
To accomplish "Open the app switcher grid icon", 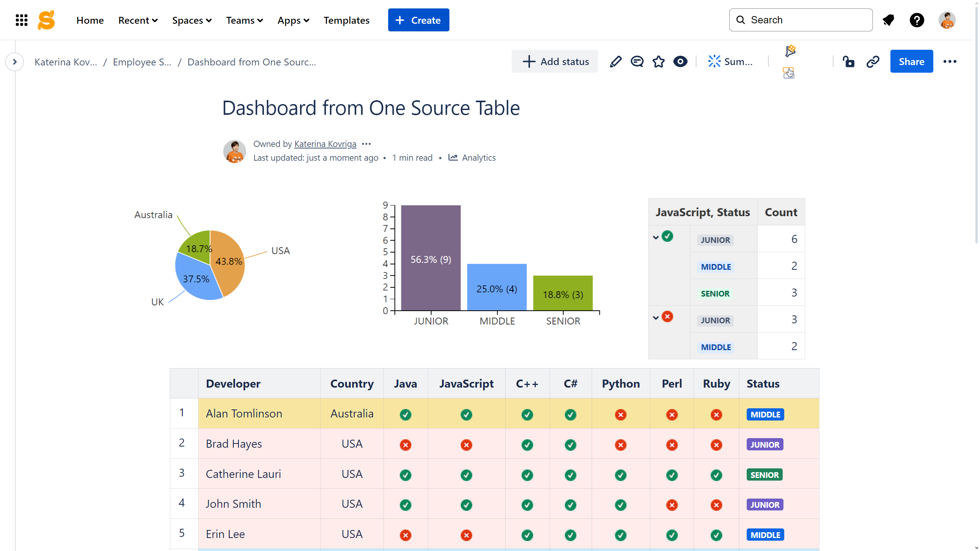I will [x=21, y=20].
